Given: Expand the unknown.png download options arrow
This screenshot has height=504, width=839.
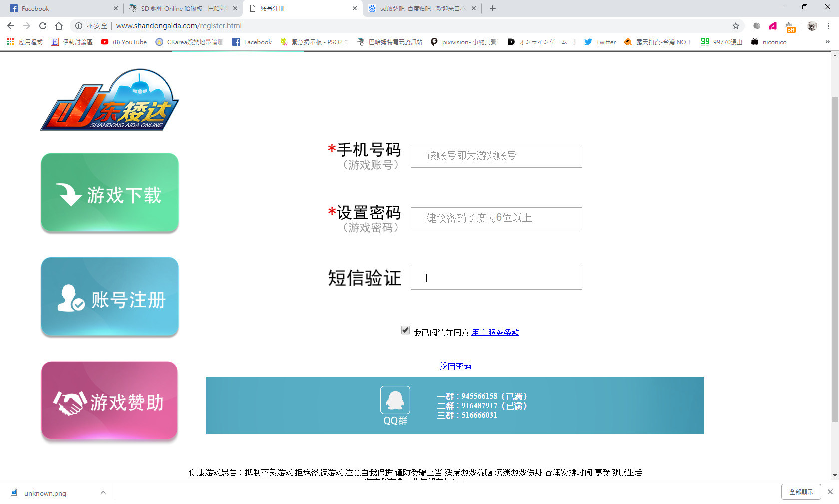Looking at the screenshot, I should tap(103, 492).
